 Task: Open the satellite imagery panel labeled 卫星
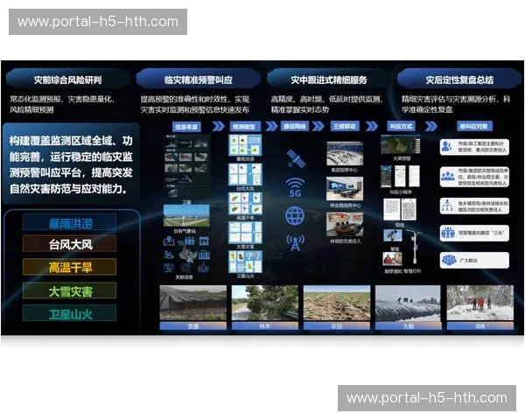187,167
